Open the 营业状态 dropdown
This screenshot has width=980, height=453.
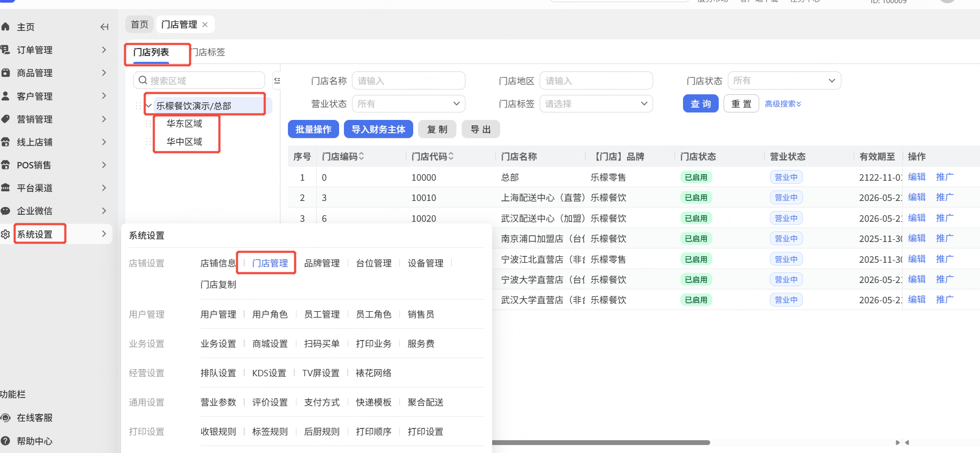[x=408, y=104]
